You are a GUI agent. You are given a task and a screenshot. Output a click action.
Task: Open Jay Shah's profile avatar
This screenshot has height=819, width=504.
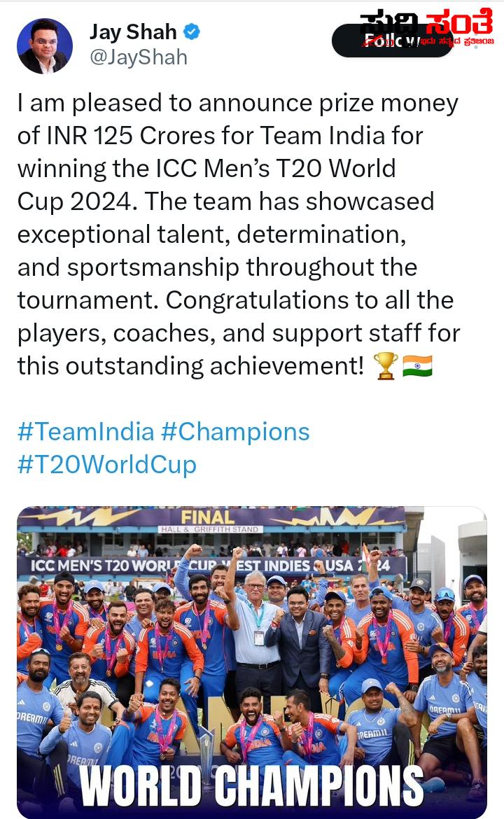(x=45, y=46)
